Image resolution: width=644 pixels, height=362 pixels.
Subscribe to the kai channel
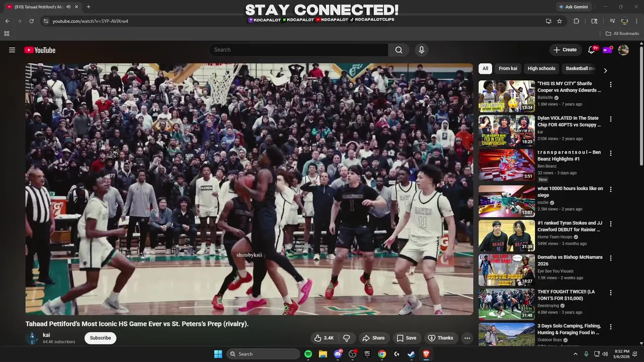100,338
